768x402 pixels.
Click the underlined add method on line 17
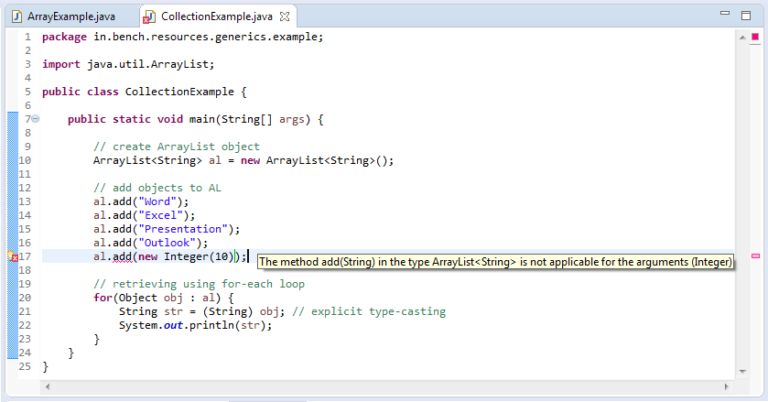pyautogui.click(x=123, y=257)
